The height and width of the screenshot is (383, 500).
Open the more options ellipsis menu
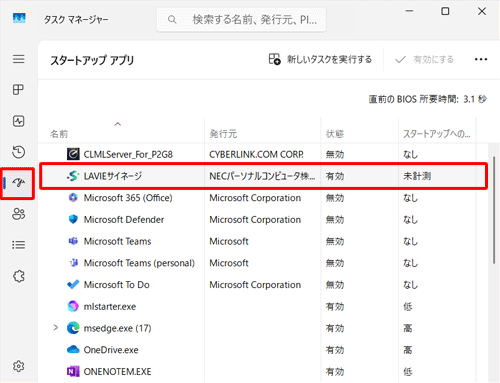click(481, 59)
